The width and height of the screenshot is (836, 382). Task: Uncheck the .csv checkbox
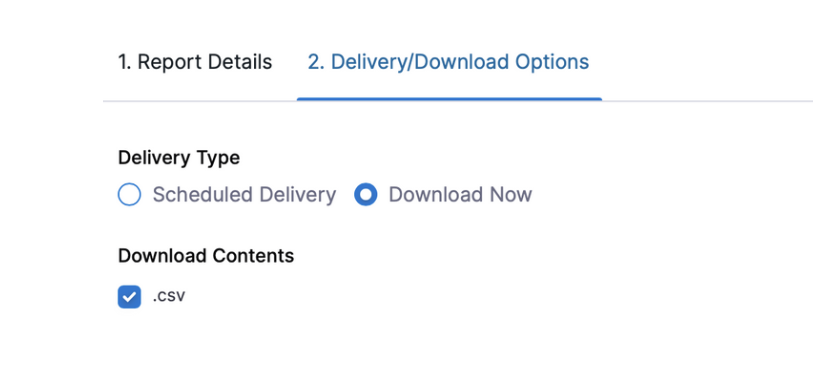click(130, 297)
